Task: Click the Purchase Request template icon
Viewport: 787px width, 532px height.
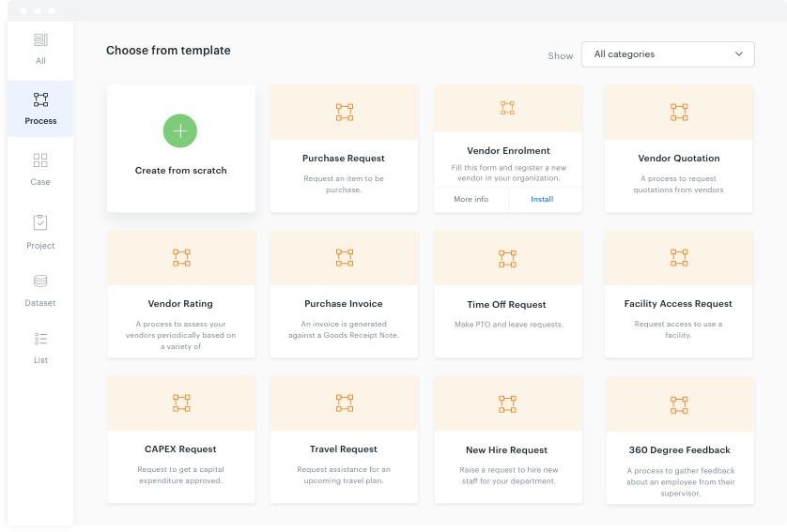Action: 345,113
